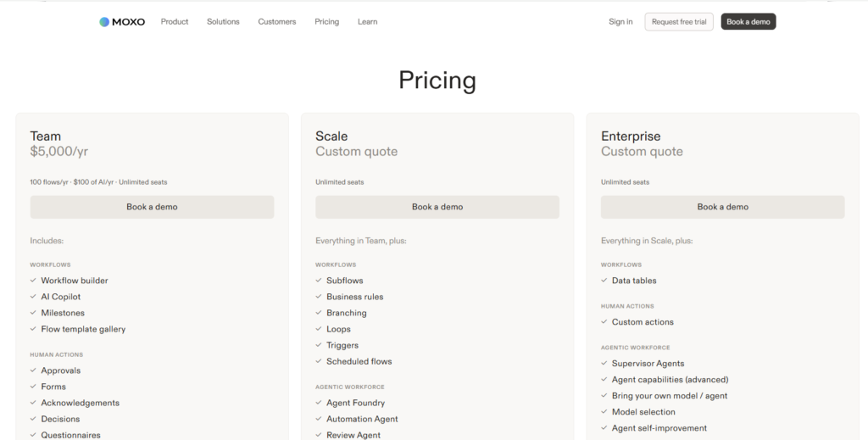Open the Solutions menu
The height and width of the screenshot is (440, 868).
click(x=223, y=21)
